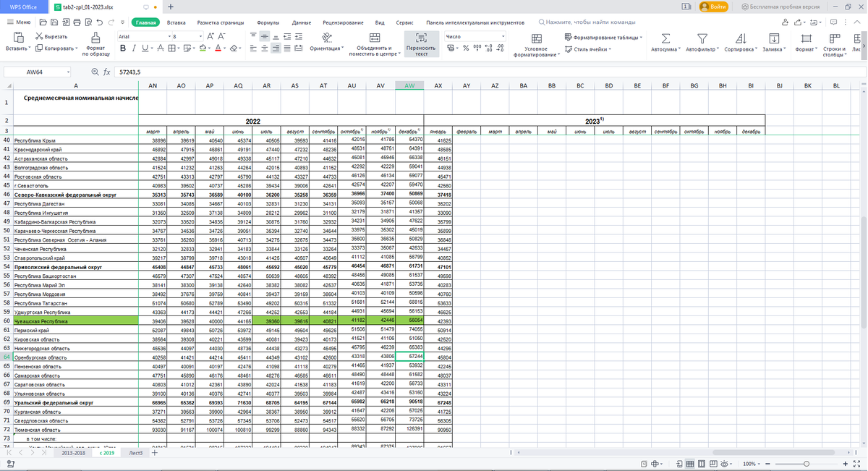Click the eraser clear formatting icon
The height and width of the screenshot is (471, 868).
click(234, 48)
